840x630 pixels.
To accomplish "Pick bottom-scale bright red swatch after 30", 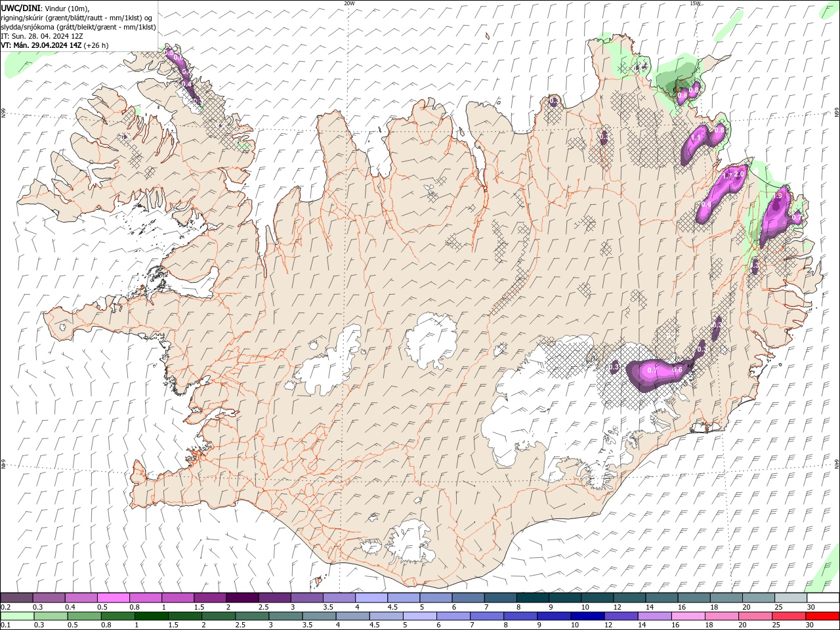I will click(822, 616).
